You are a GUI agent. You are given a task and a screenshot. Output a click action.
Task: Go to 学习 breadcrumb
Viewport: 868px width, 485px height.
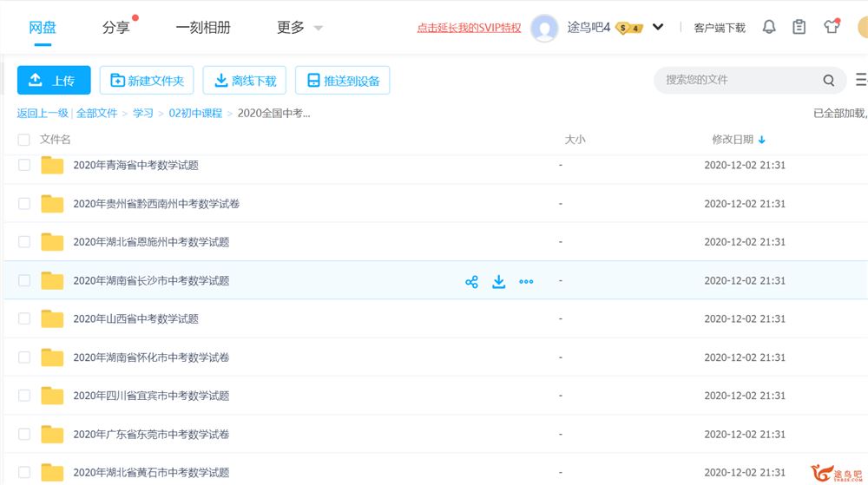coord(143,114)
